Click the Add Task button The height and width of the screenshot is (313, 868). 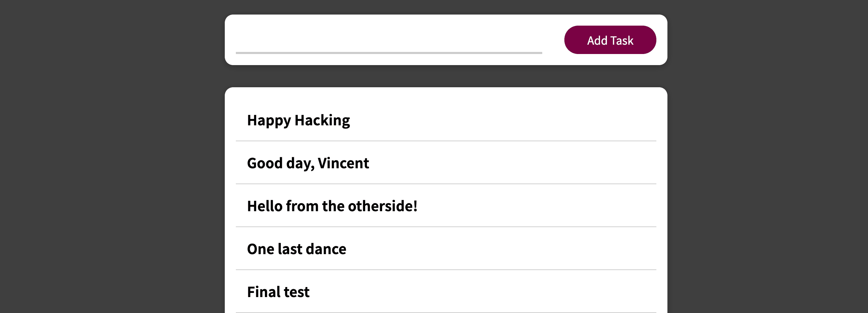[x=610, y=40]
